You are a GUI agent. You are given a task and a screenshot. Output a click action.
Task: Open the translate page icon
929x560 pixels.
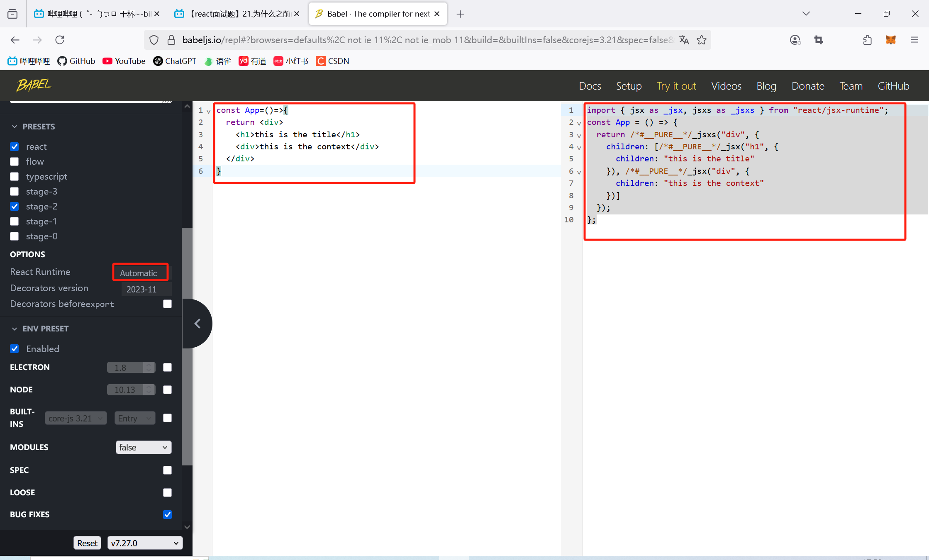[x=684, y=40]
